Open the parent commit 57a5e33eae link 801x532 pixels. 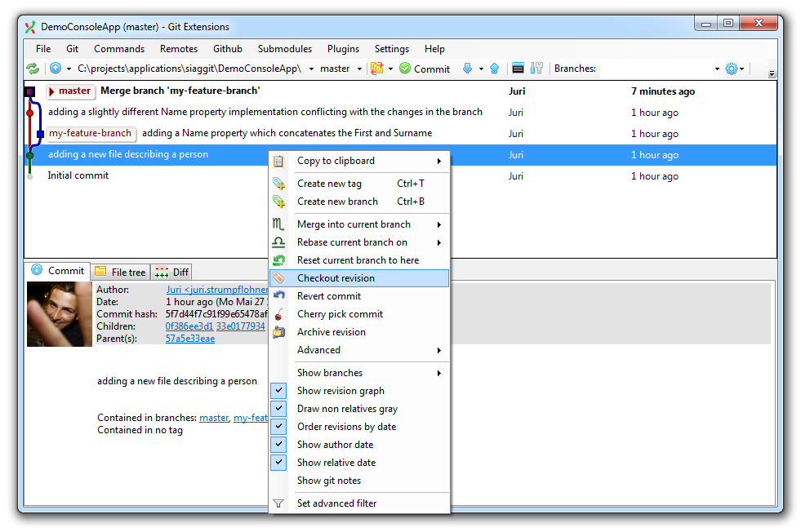[189, 339]
